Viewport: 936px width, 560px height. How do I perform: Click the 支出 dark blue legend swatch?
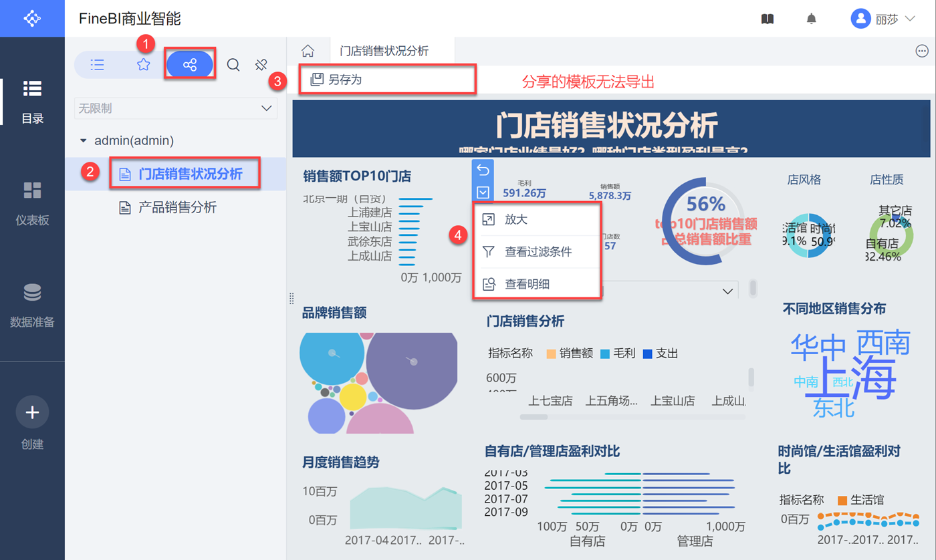coord(647,354)
